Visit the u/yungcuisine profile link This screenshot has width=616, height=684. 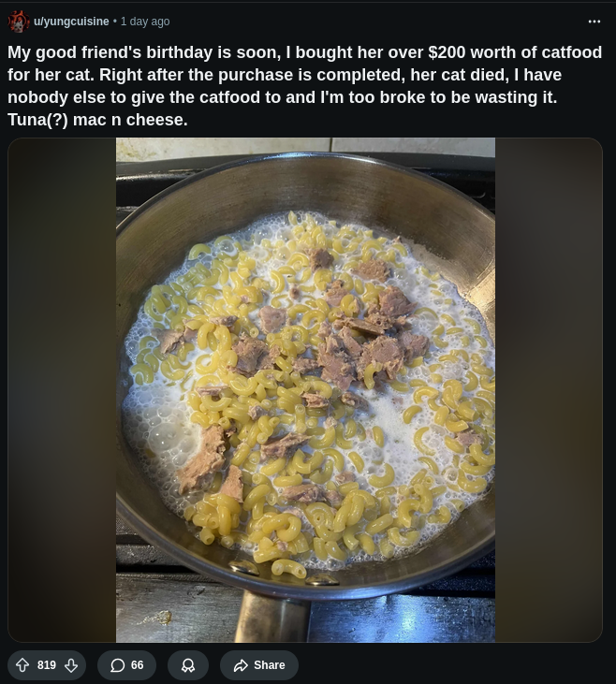71,22
